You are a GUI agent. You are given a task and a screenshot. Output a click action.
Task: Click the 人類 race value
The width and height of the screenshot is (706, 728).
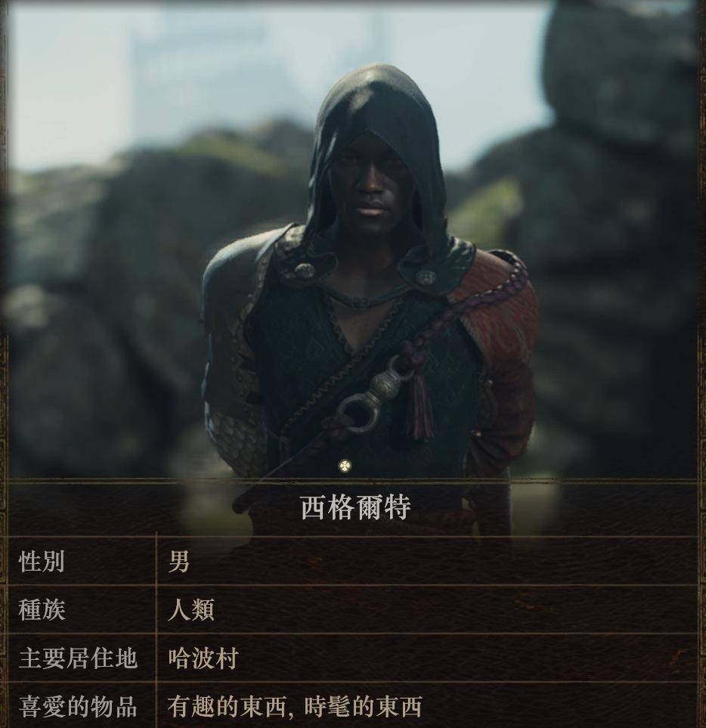coord(190,609)
